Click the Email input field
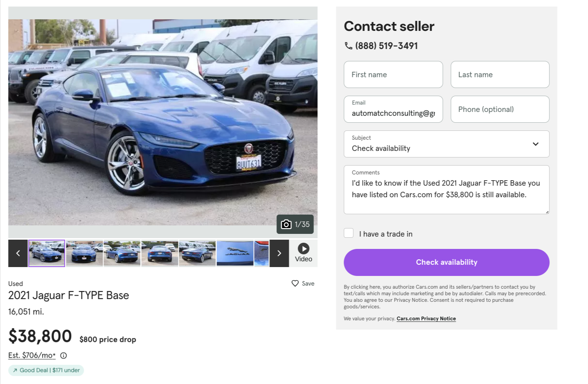Viewport: 588px width, 384px height. tap(393, 113)
